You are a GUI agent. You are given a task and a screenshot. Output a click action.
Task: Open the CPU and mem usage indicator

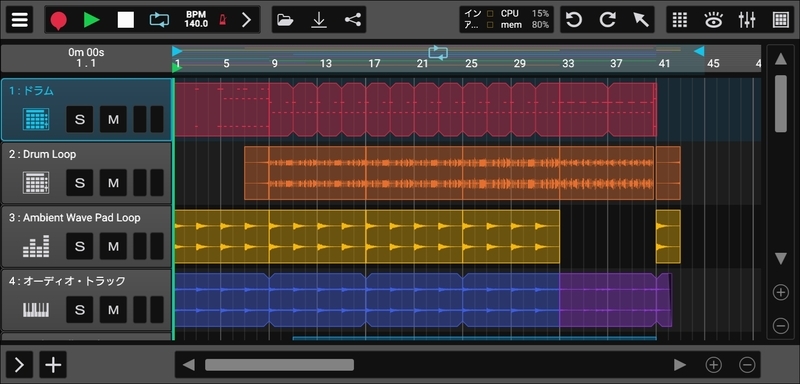[x=506, y=19]
